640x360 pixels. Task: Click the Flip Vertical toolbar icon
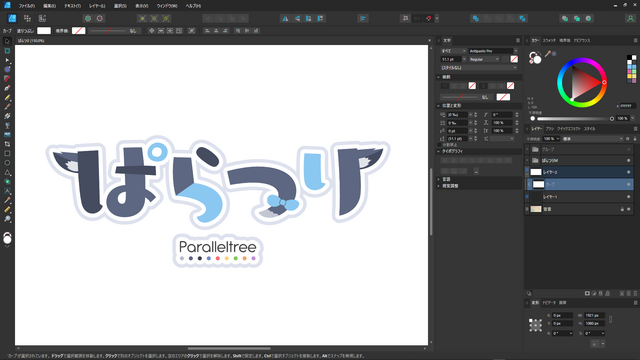(x=297, y=18)
